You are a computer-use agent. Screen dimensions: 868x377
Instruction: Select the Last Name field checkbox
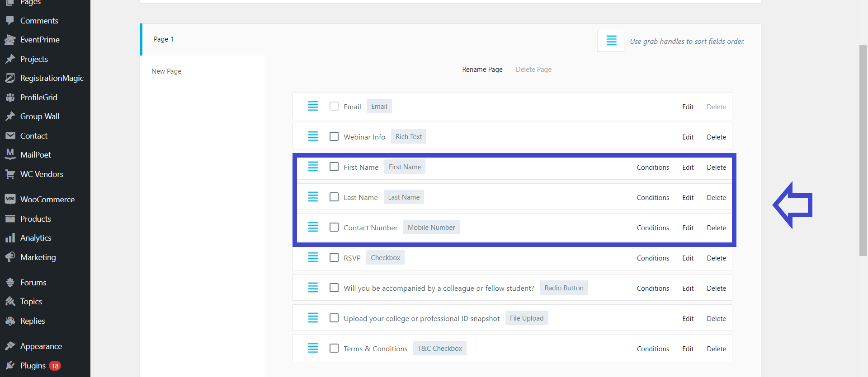[x=334, y=197]
